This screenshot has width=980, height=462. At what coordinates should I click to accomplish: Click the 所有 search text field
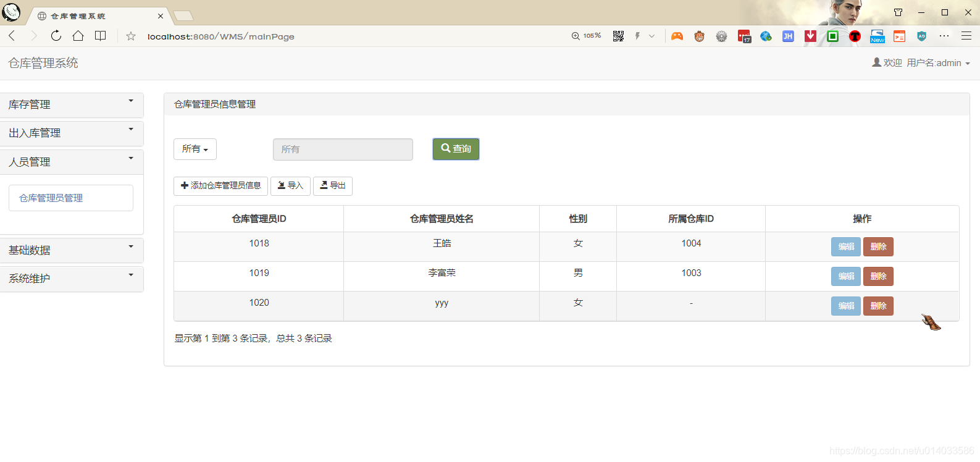pyautogui.click(x=343, y=149)
